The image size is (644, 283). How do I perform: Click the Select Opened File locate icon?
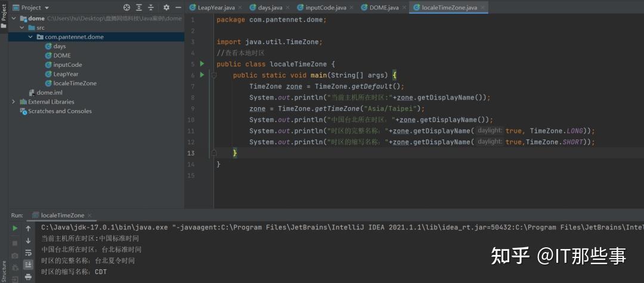point(126,8)
